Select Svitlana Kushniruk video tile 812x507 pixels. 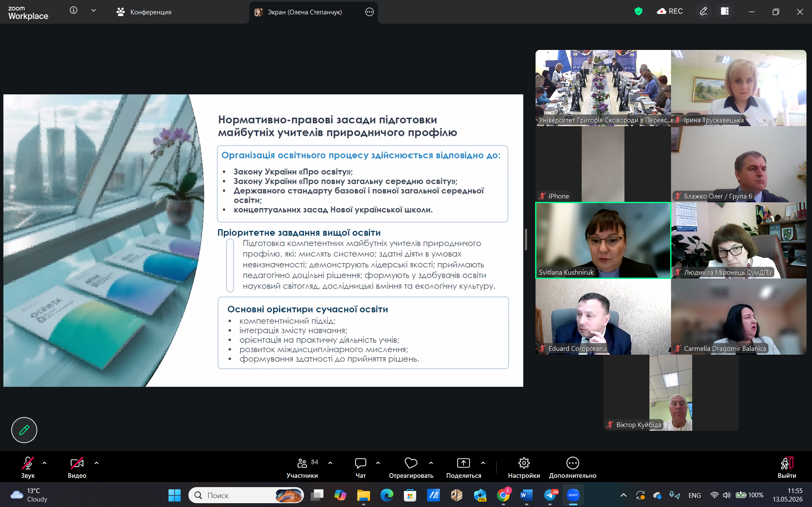click(x=603, y=240)
